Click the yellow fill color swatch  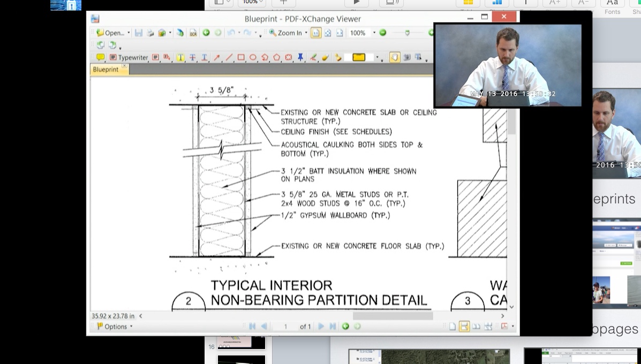pyautogui.click(x=359, y=57)
